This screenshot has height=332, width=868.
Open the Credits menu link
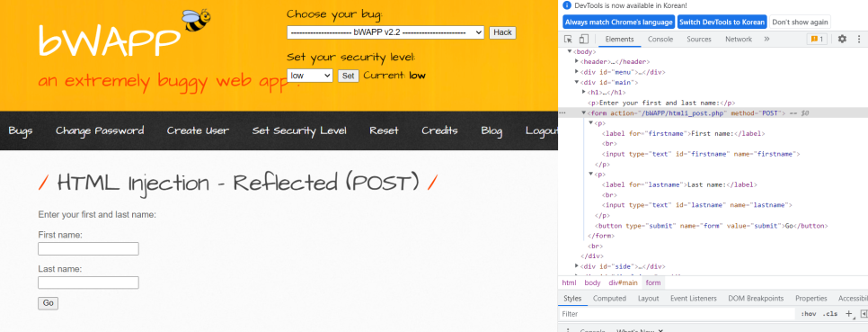pos(439,130)
